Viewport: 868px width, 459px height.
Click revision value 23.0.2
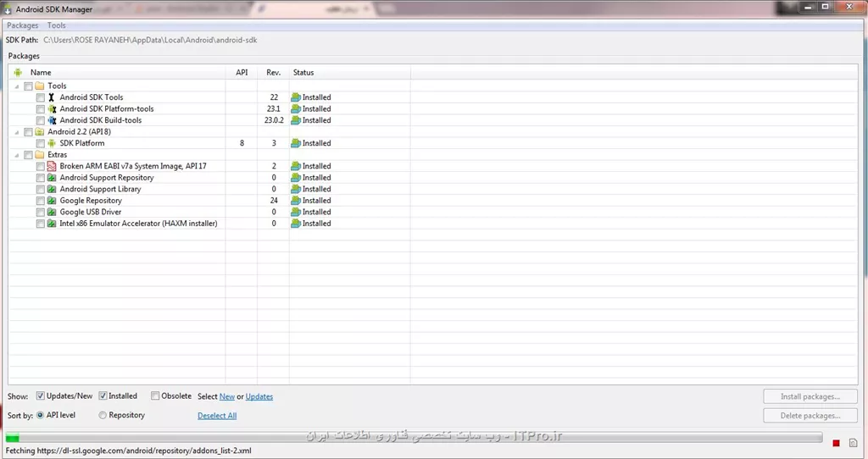(x=274, y=120)
